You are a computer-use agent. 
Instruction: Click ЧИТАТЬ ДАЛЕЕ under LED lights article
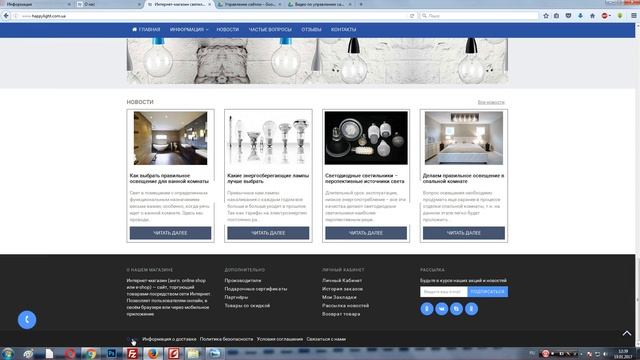[366, 233]
